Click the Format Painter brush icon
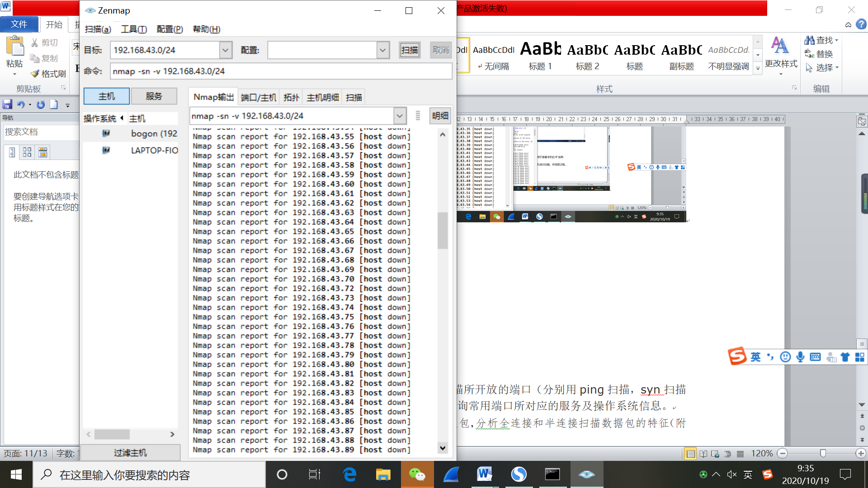The image size is (868, 488). click(35, 74)
